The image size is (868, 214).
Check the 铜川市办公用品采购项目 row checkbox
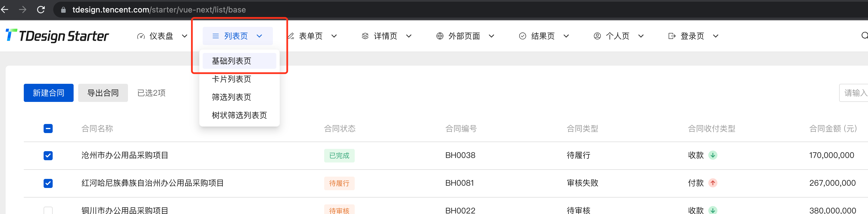point(48,210)
